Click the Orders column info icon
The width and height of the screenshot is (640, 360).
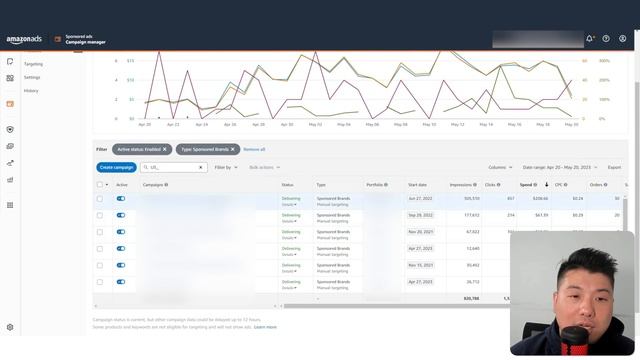605,185
